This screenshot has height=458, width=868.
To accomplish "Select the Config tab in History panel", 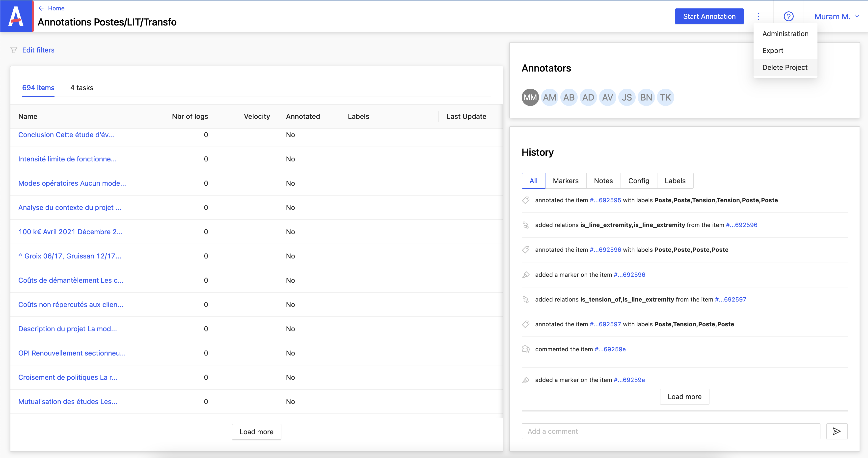I will [x=638, y=181].
